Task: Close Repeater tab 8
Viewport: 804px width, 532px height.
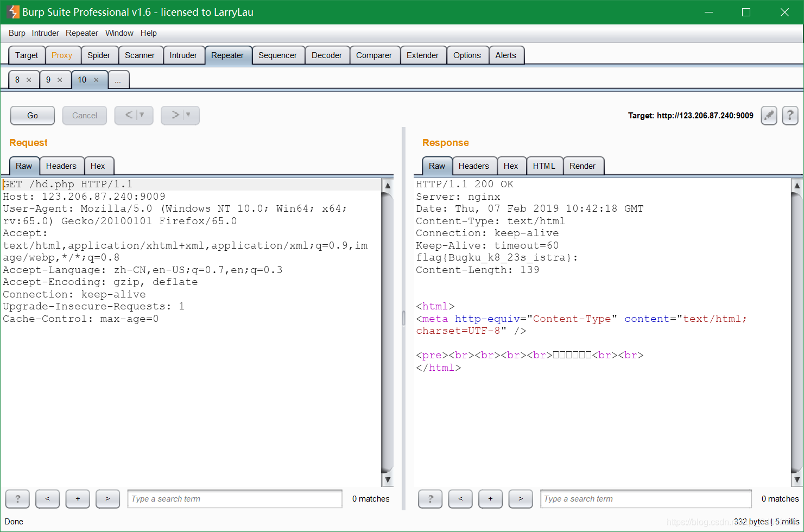Action: pos(29,80)
